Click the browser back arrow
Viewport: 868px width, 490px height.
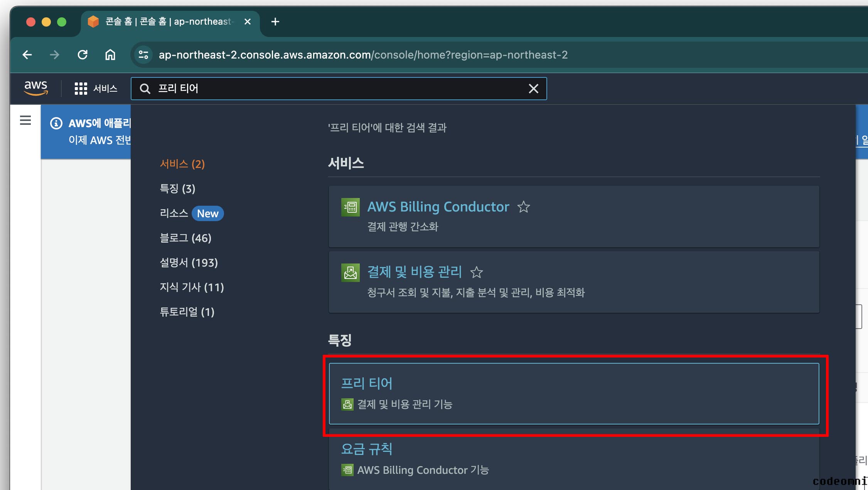click(27, 55)
